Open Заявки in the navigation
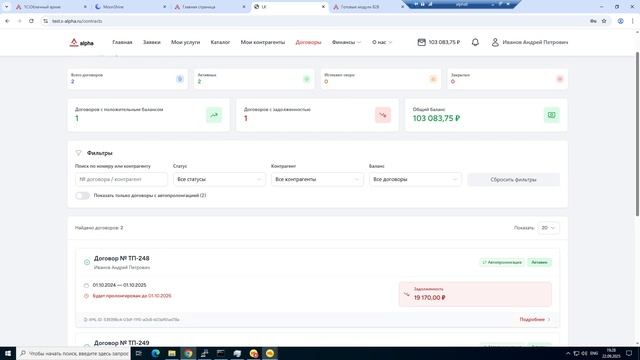Image resolution: width=640 pixels, height=360 pixels. click(x=151, y=42)
